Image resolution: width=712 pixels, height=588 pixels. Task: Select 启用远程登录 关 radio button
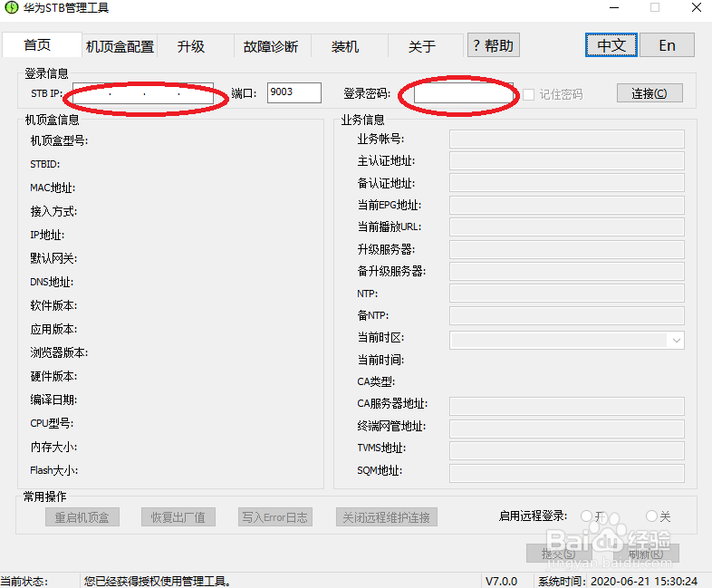651,516
